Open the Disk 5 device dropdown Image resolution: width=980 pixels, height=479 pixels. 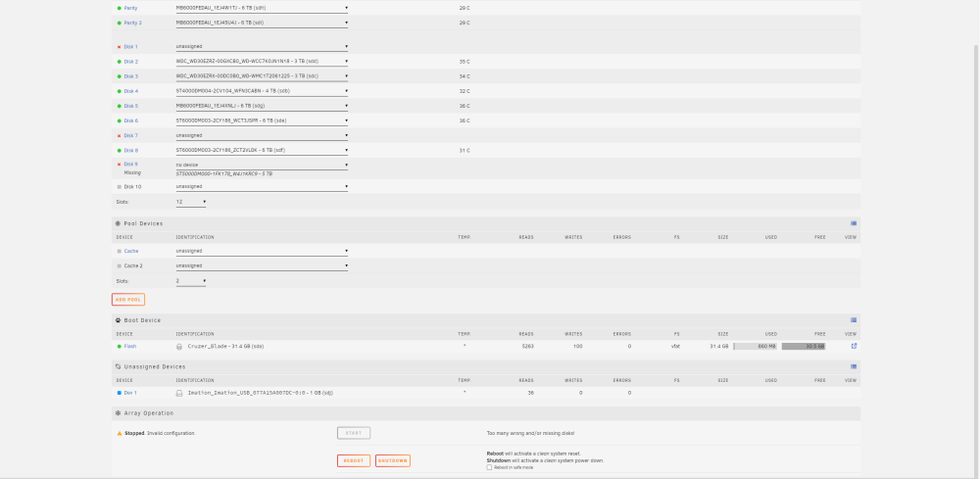262,106
